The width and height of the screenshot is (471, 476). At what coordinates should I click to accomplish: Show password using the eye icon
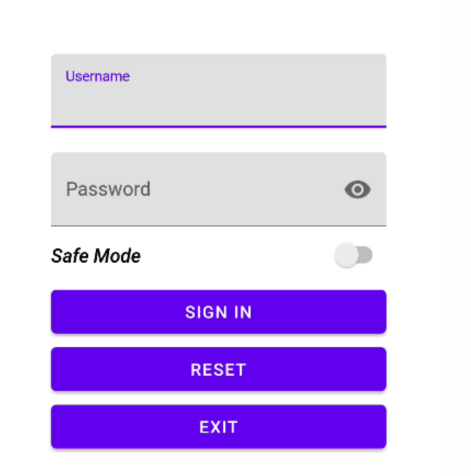tap(357, 189)
